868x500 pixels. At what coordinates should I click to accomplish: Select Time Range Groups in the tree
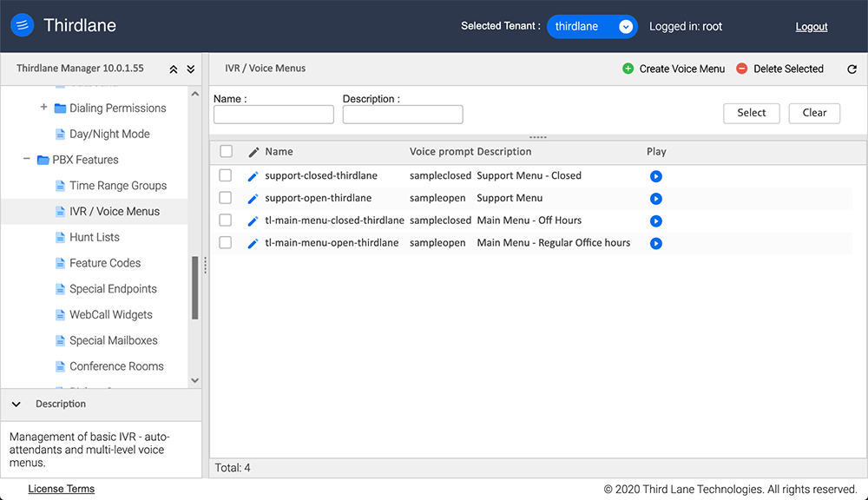point(118,186)
